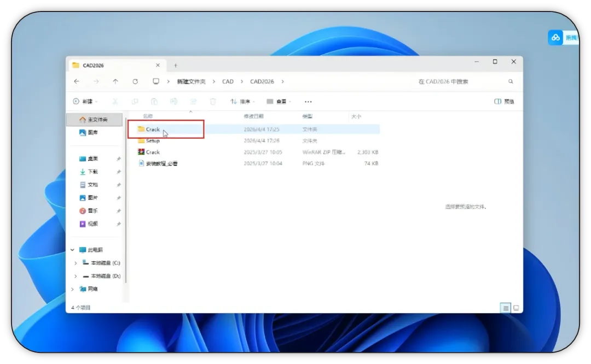Sort by Type column header
Screen dimensions: 591x364
coord(307,116)
